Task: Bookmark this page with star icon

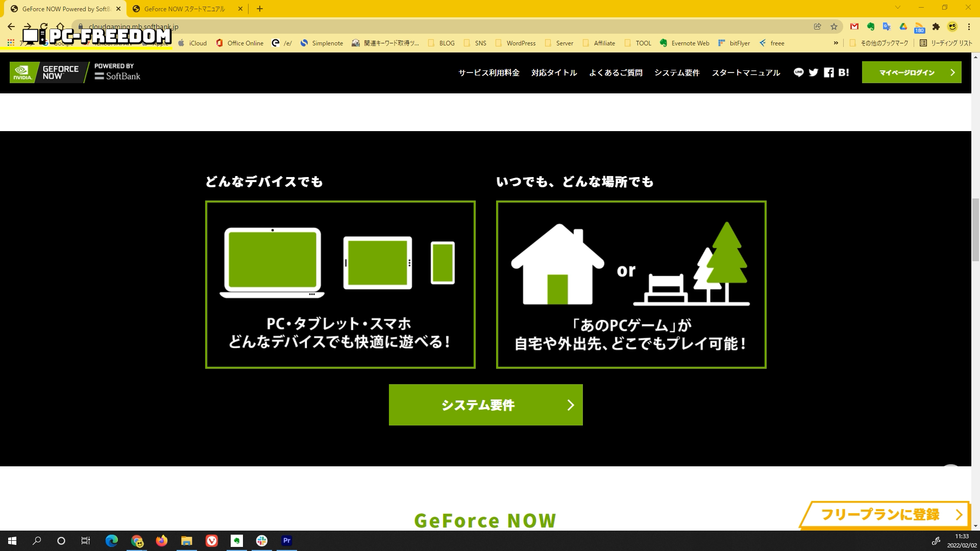Action: [x=834, y=27]
